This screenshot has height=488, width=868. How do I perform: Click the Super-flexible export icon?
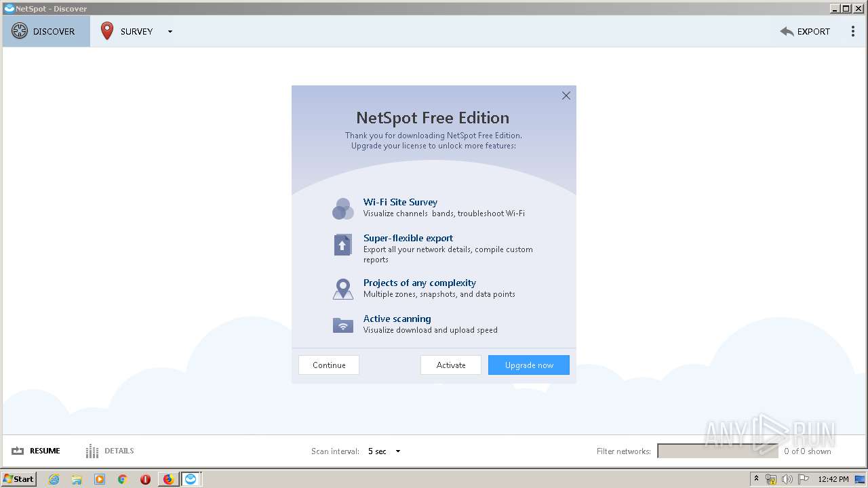[x=342, y=245]
